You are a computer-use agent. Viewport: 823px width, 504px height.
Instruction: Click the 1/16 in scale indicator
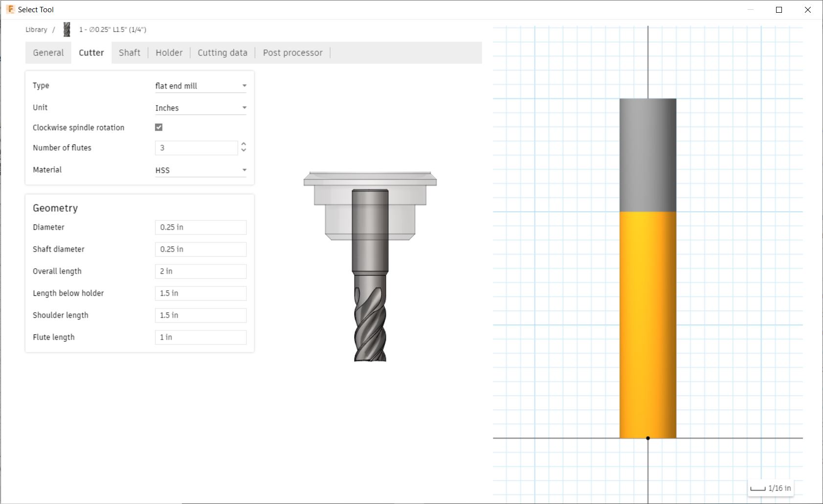pos(771,488)
